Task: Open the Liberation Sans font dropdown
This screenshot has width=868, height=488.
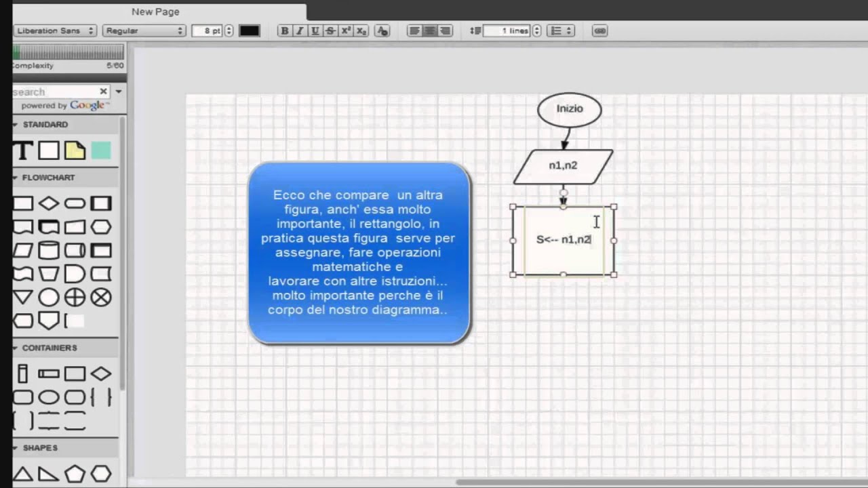Action: click(55, 30)
